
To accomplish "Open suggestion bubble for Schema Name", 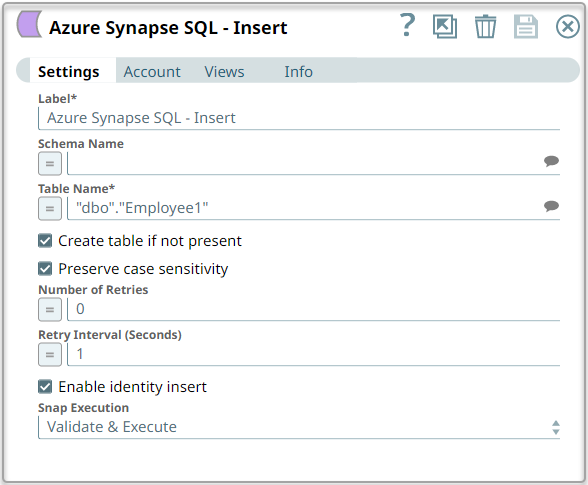I will tap(551, 161).
